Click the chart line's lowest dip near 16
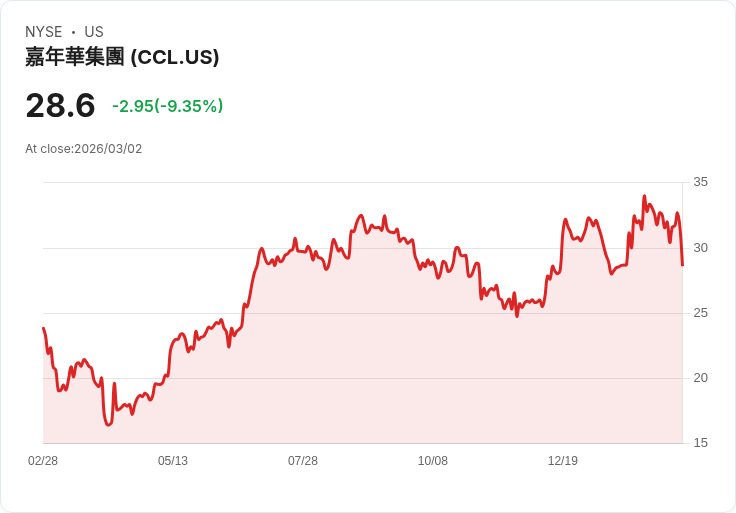The image size is (736, 513). pyautogui.click(x=108, y=425)
